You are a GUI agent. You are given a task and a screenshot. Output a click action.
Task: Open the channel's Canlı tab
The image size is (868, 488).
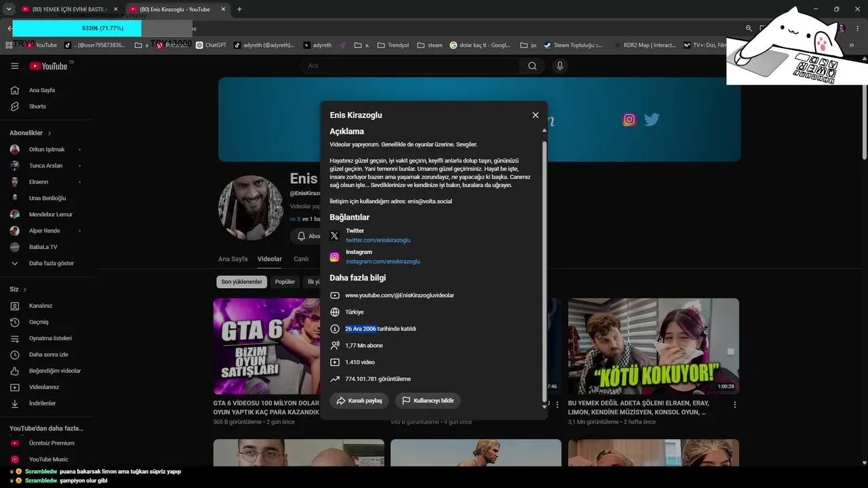tap(301, 259)
